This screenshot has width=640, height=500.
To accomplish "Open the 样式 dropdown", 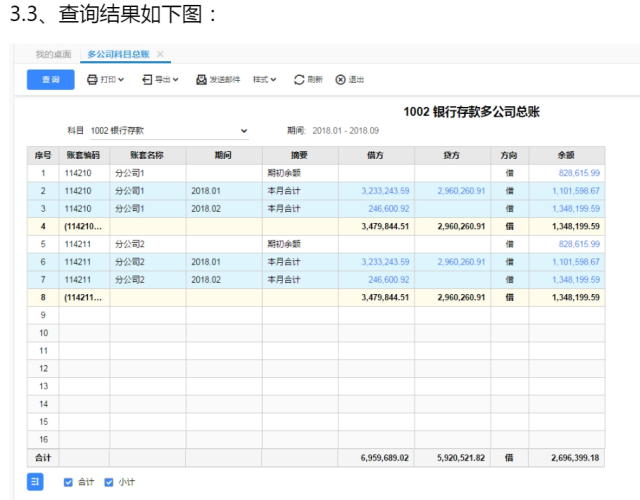I will pos(264,80).
